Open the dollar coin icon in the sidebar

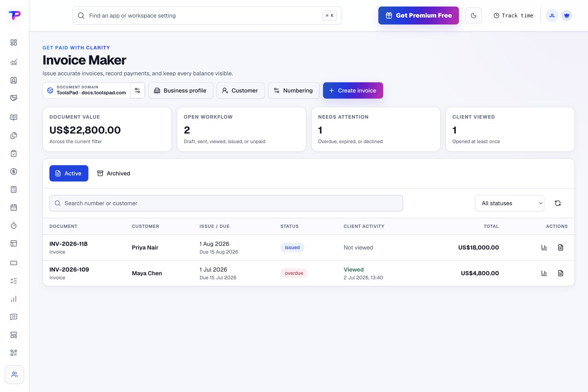13,171
